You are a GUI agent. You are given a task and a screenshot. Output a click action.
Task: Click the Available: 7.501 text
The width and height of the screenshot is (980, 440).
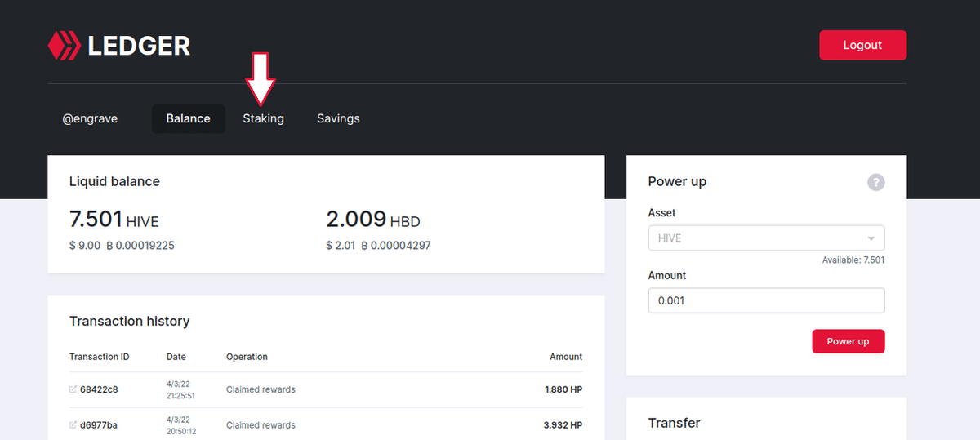(853, 260)
